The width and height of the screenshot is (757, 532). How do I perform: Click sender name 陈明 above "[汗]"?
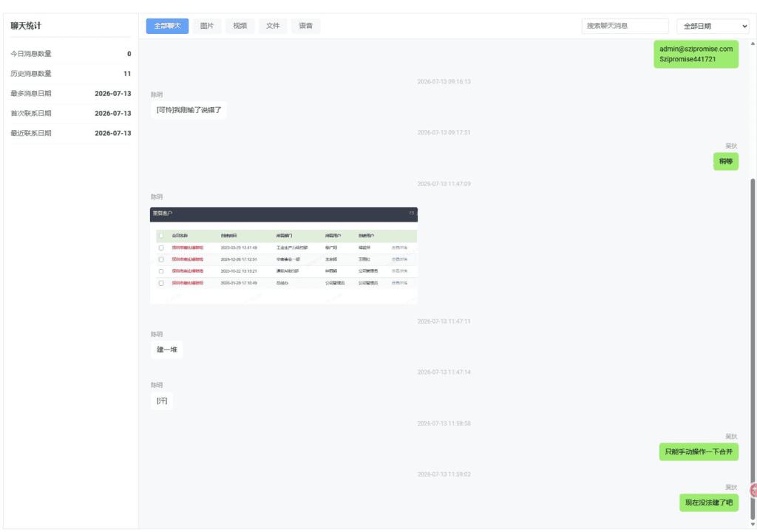coord(157,385)
